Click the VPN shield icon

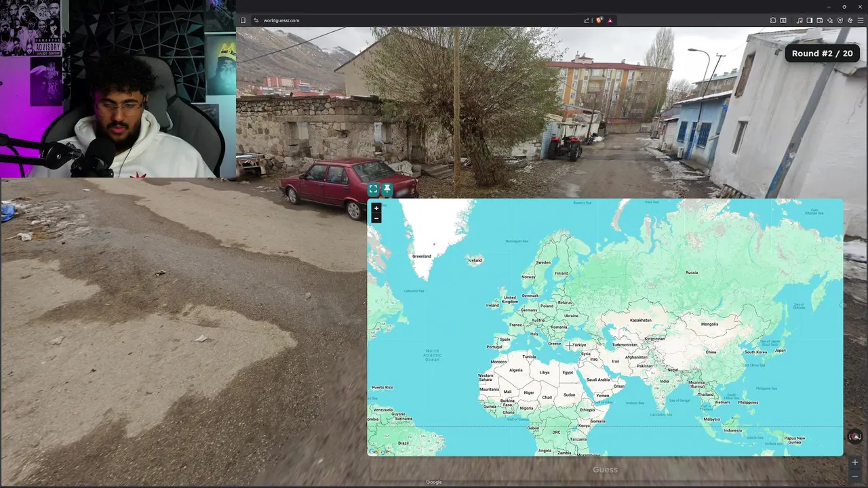pos(840,20)
